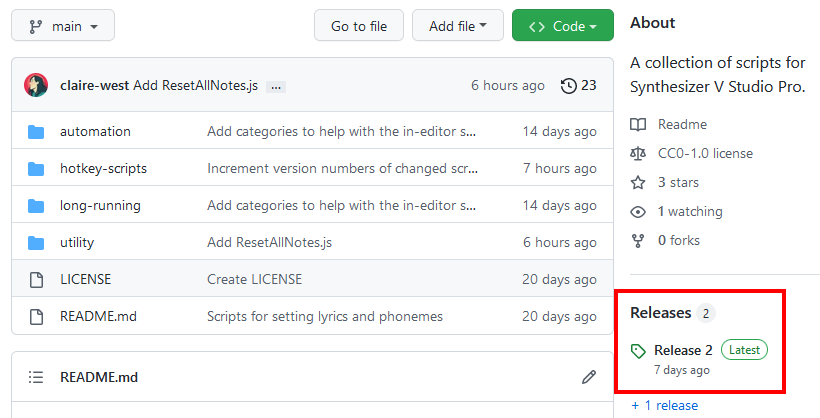Click the fork icon beside 0 forks

click(638, 241)
